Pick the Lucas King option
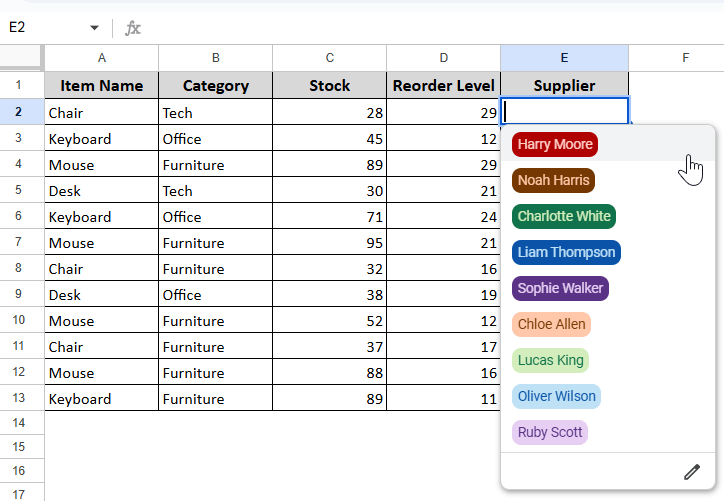 point(550,360)
